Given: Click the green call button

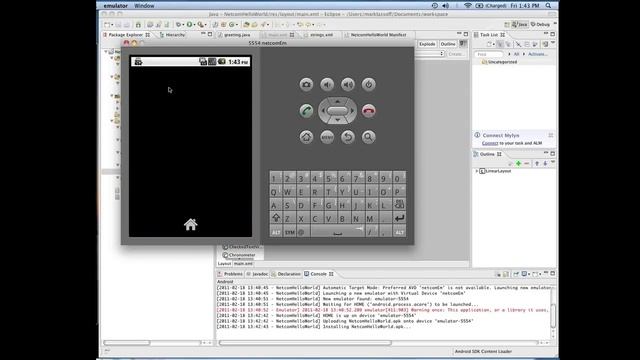Looking at the screenshot, I should coord(306,111).
